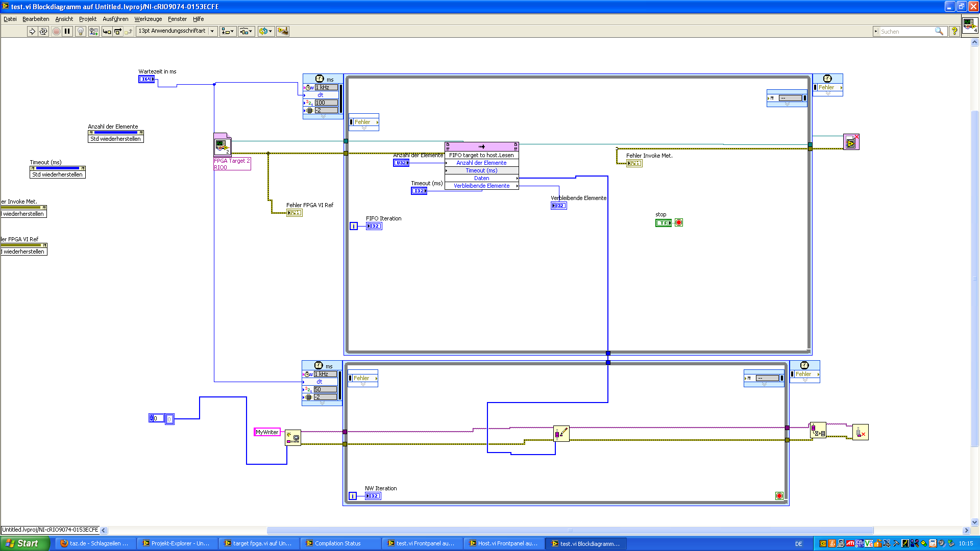
Task: Click the Pause button in the toolbar
Action: tap(67, 32)
